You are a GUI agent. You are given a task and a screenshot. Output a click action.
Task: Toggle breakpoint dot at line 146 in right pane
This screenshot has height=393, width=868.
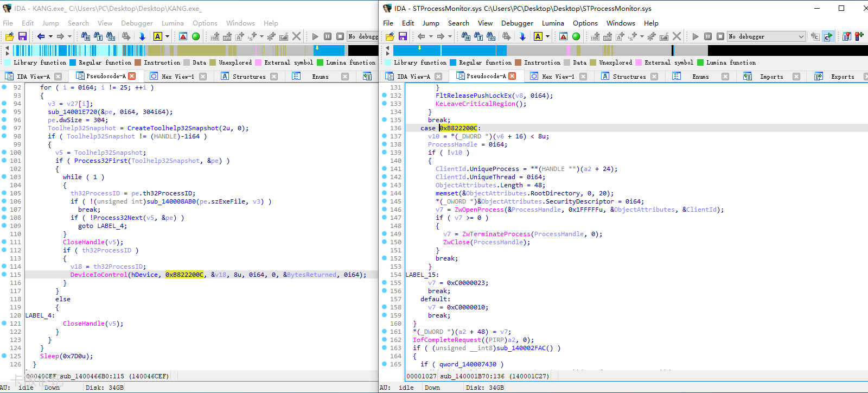(385, 210)
